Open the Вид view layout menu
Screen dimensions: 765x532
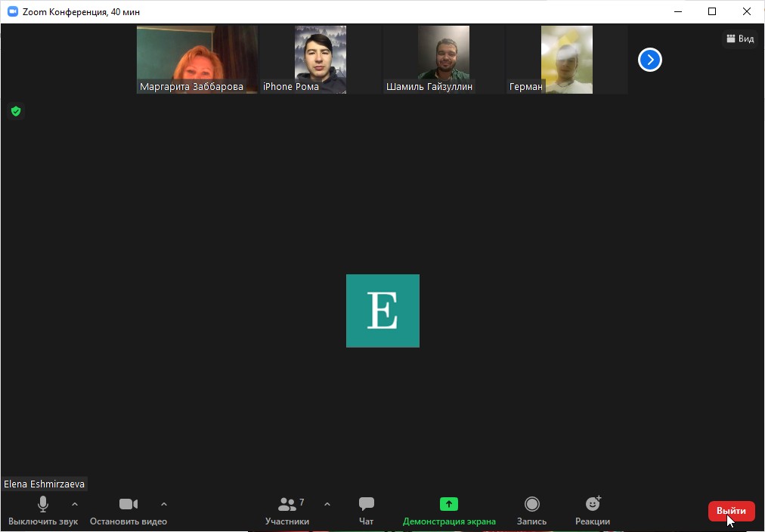click(x=739, y=39)
